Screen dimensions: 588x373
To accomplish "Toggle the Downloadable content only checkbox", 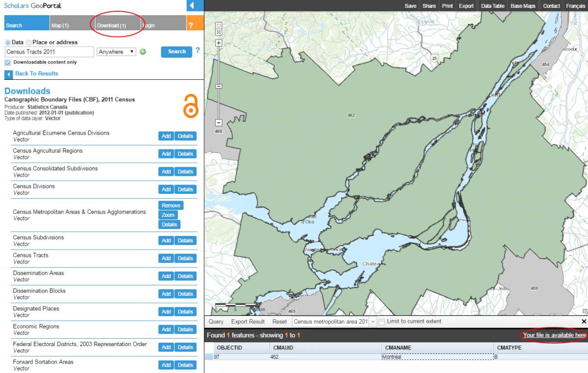I will (x=7, y=62).
